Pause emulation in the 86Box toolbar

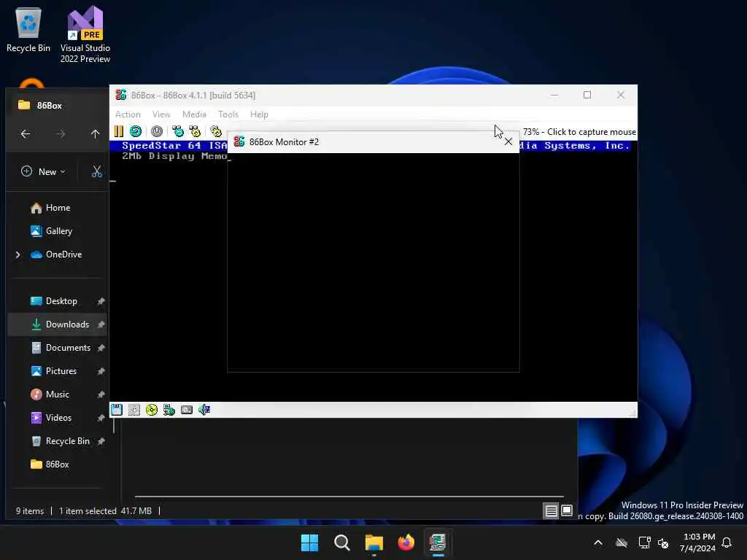pos(119,131)
